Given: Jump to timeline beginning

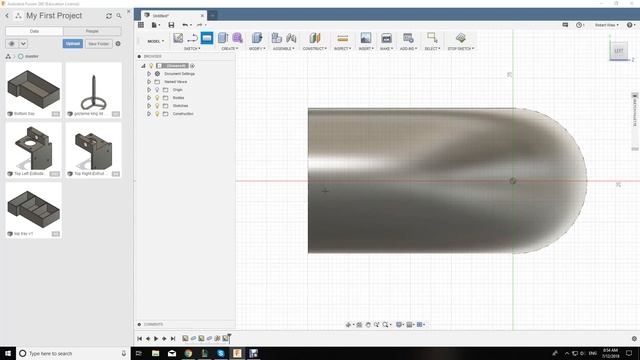Looking at the screenshot, I should coord(140,339).
